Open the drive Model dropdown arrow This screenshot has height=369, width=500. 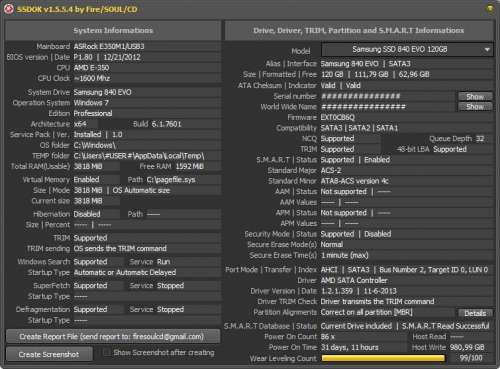coord(487,50)
